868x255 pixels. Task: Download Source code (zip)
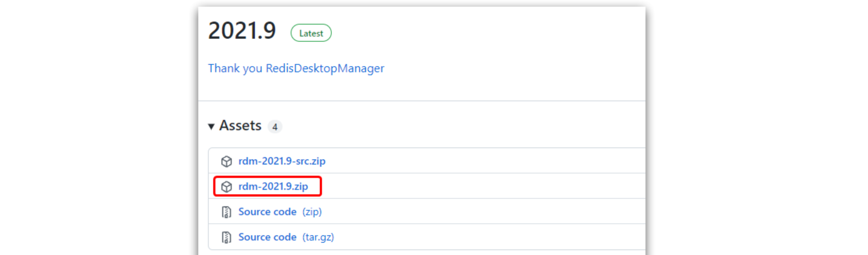tap(280, 212)
